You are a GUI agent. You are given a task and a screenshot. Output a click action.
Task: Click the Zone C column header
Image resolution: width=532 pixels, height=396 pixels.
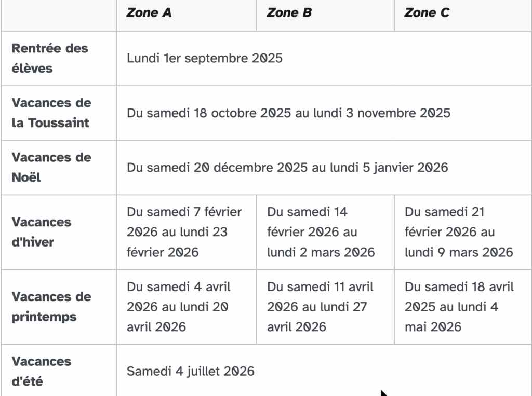tap(427, 13)
